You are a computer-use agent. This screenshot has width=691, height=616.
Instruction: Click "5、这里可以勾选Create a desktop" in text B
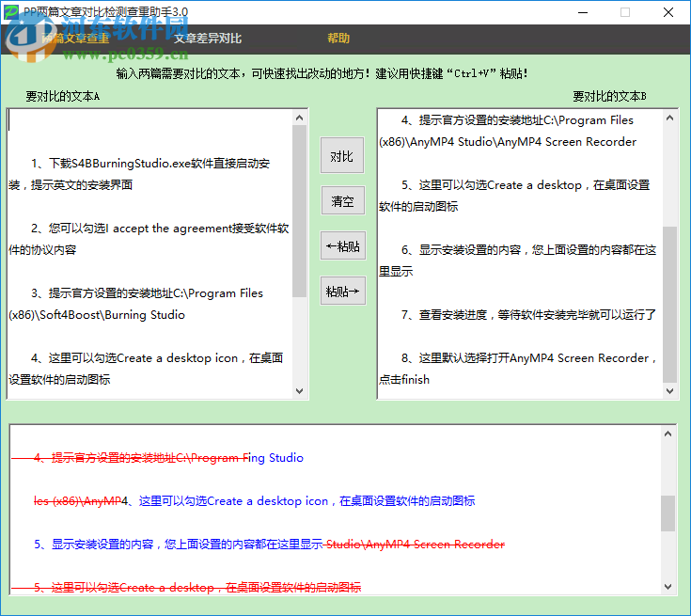(492, 185)
